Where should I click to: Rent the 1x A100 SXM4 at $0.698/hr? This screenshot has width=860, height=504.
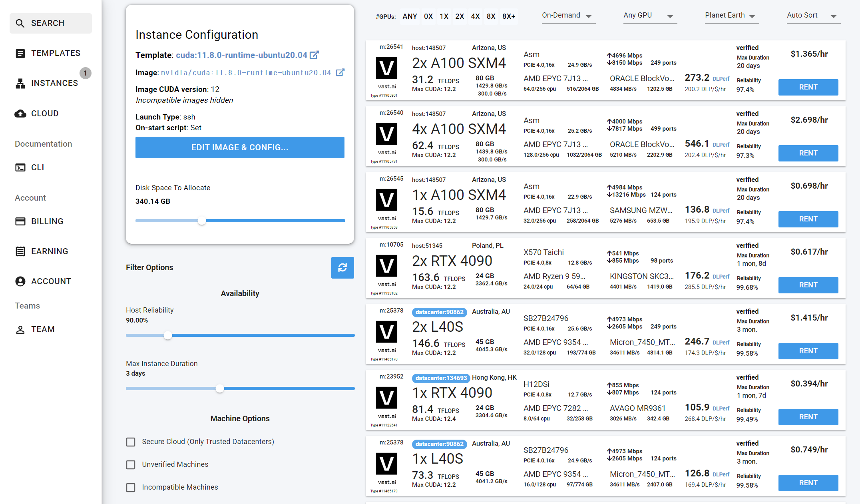[808, 219]
